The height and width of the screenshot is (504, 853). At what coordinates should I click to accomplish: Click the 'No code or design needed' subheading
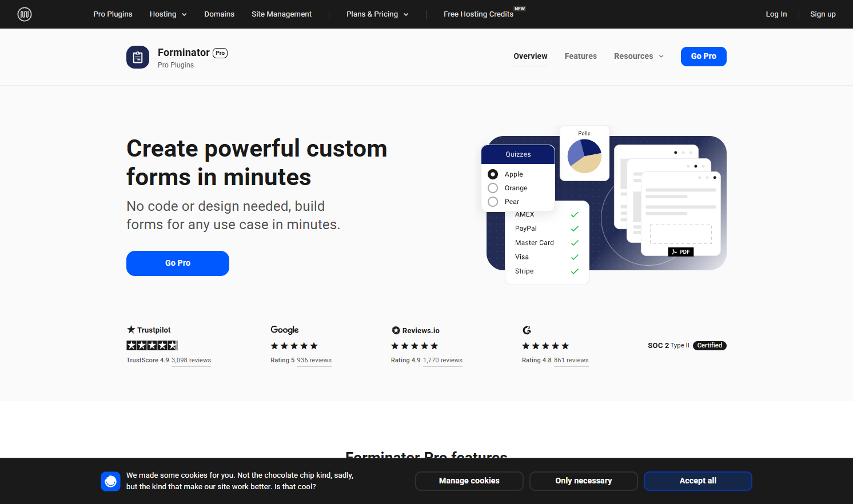233,215
